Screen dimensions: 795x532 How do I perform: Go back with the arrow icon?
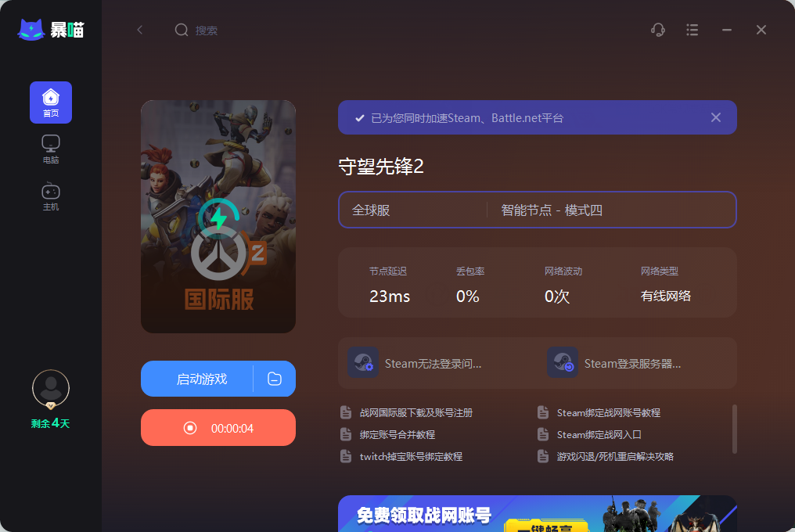point(140,30)
